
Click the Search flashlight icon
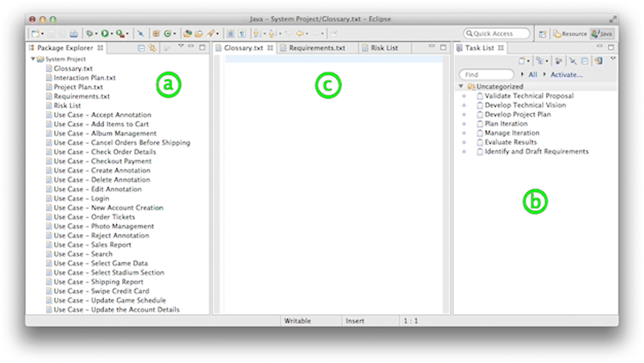(x=210, y=34)
